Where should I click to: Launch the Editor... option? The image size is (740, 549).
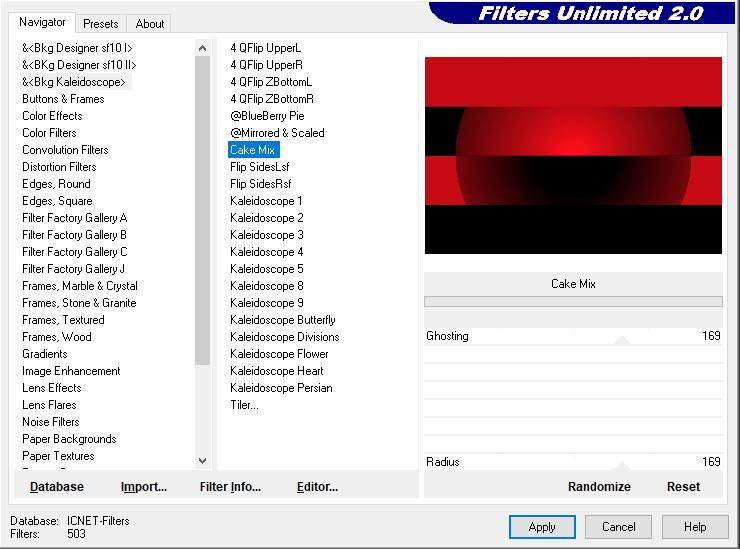point(317,487)
